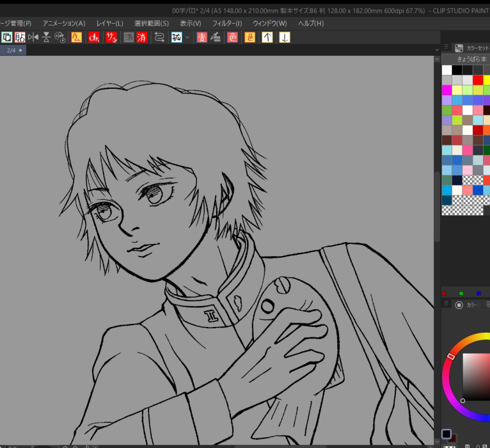490x448 pixels.
Task: Select the dark red sub color swatch
Action: (x=454, y=438)
